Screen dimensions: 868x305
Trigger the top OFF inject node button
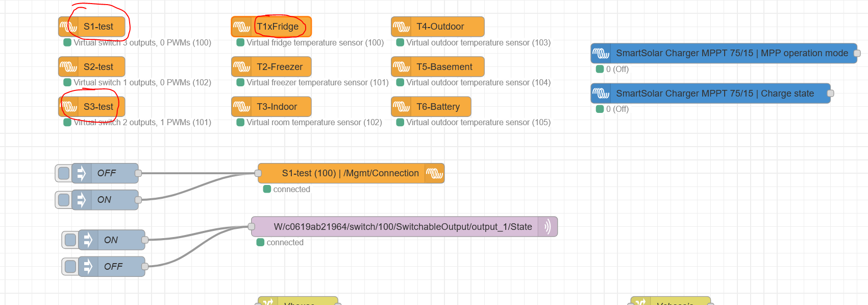pyautogui.click(x=64, y=173)
